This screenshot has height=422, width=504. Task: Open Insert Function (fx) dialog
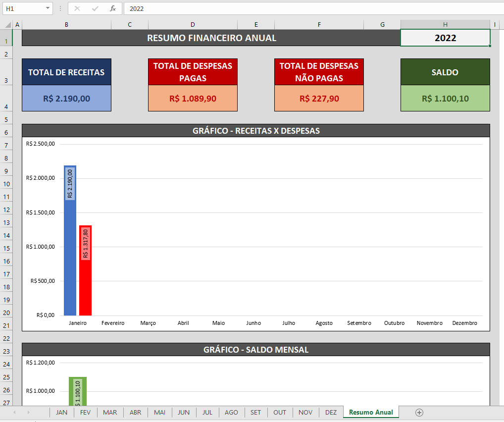(113, 8)
